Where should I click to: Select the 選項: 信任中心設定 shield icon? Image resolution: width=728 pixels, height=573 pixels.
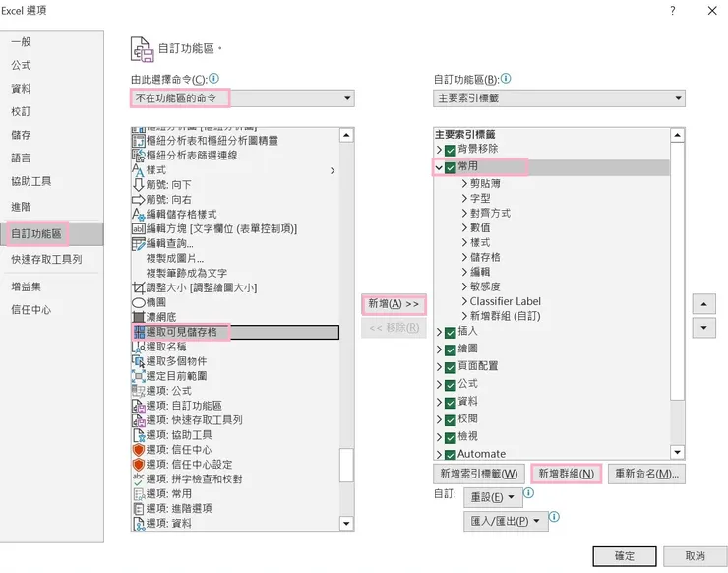coord(139,465)
